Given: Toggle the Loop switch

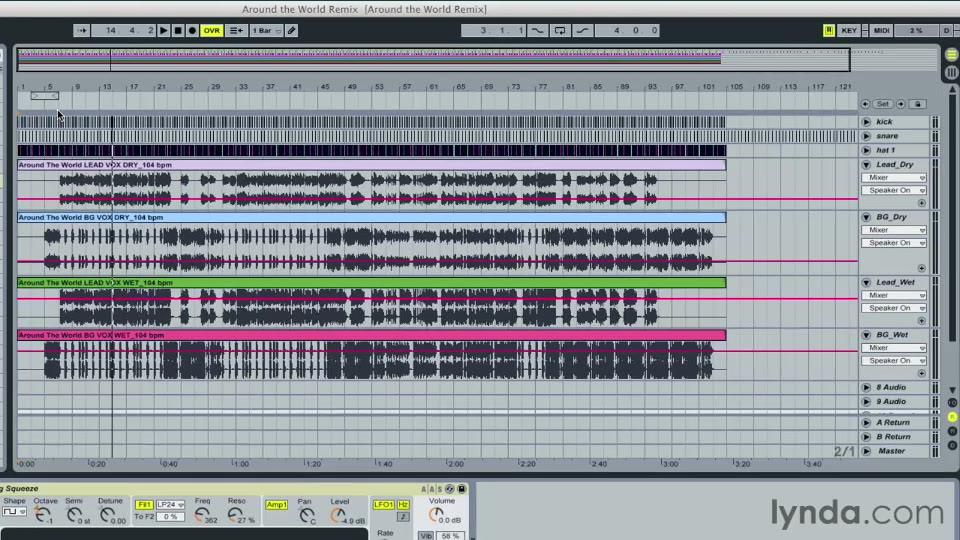Looking at the screenshot, I should coord(560,30).
